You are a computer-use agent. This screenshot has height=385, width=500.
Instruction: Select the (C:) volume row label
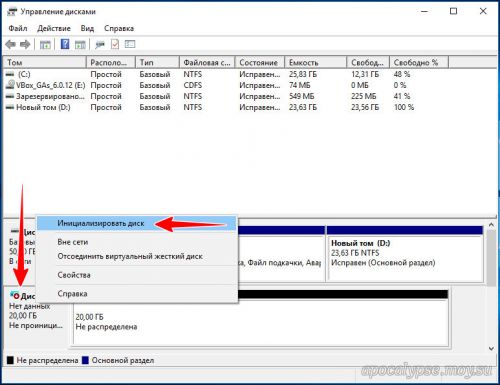(24, 74)
